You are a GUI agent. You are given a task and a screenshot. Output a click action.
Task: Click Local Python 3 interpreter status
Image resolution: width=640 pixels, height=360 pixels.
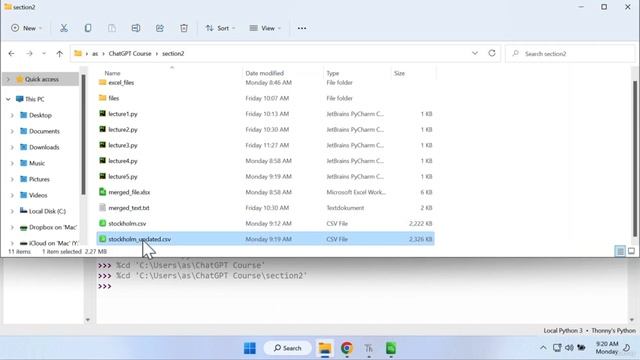click(x=563, y=330)
